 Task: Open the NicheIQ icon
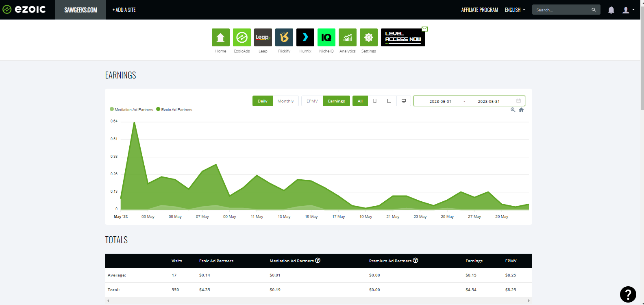point(326,37)
